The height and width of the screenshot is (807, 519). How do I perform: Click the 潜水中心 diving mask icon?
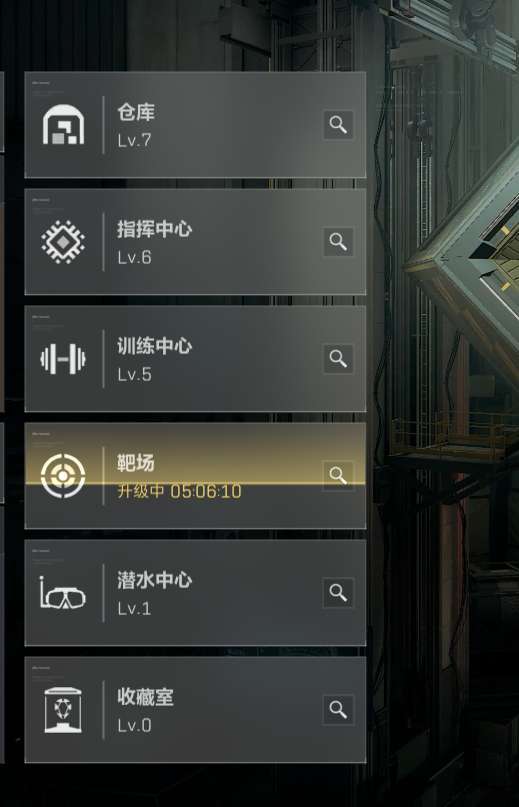point(63,593)
